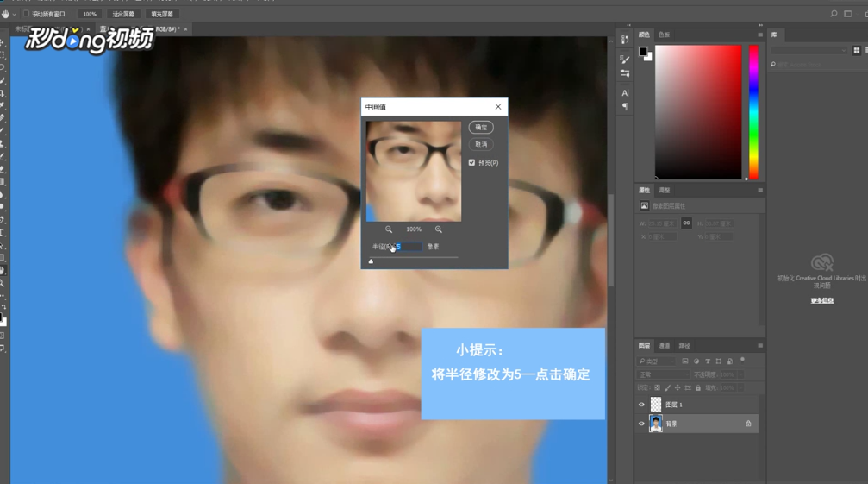Click the lock icon on 背景 layer
The image size is (868, 484).
coord(748,424)
